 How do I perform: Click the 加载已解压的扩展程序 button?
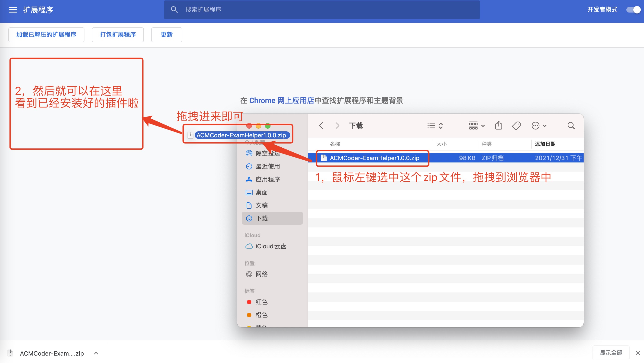(46, 35)
